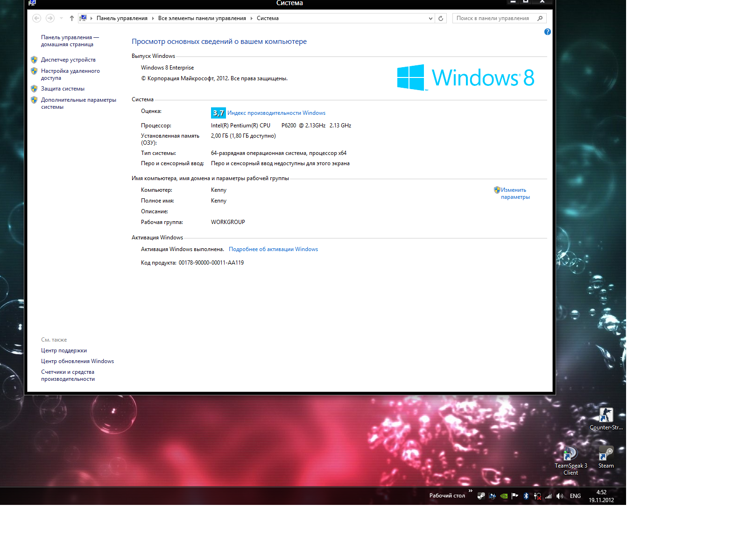The image size is (747, 560).
Task: Click the 64-разрядная операционная система value
Action: (x=279, y=153)
